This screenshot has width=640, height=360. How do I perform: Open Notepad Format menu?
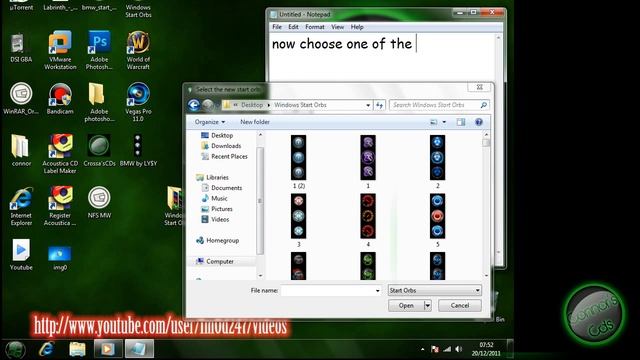(x=315, y=27)
